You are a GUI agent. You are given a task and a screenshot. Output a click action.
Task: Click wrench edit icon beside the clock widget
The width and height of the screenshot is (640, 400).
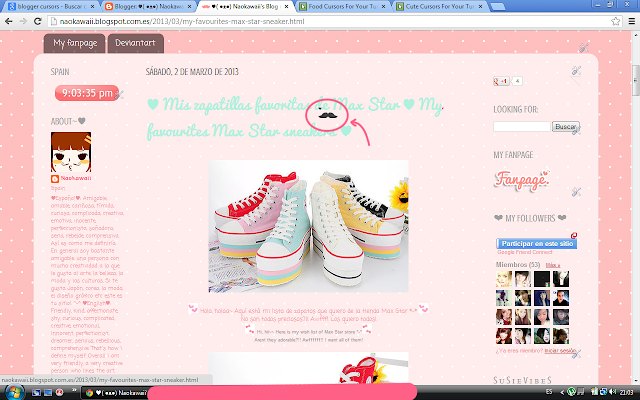coord(119,95)
